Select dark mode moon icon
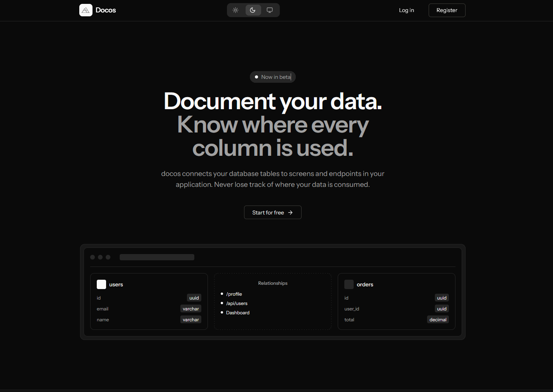Image resolution: width=553 pixels, height=392 pixels. [253, 10]
